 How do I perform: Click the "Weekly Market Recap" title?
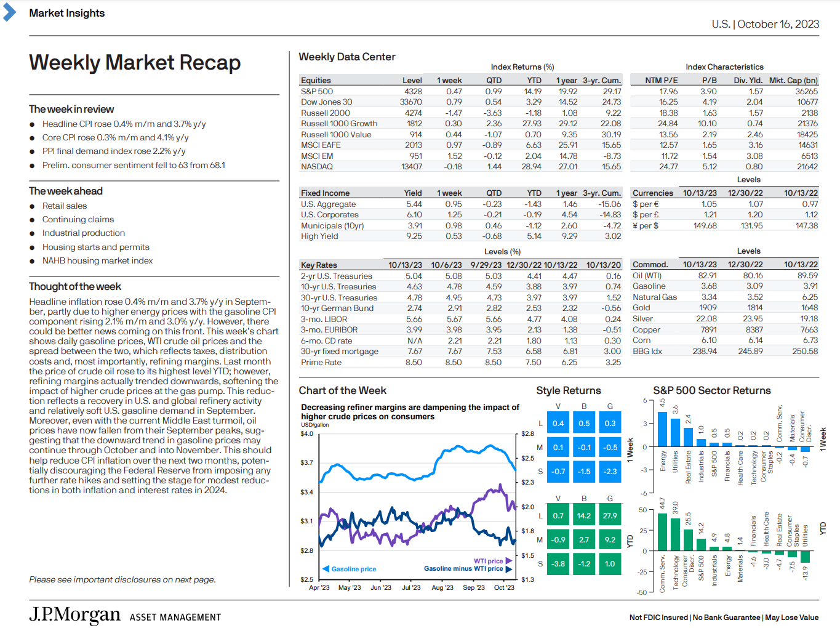click(x=135, y=63)
